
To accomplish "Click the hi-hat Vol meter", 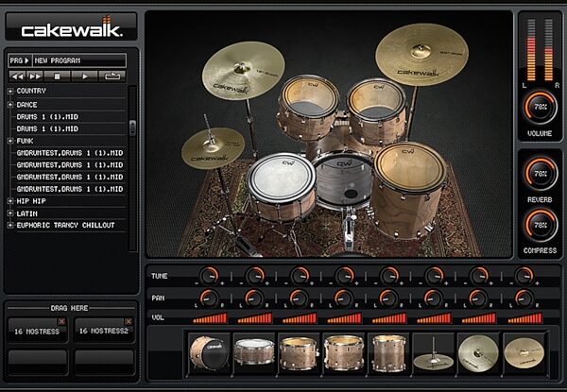I will (434, 318).
